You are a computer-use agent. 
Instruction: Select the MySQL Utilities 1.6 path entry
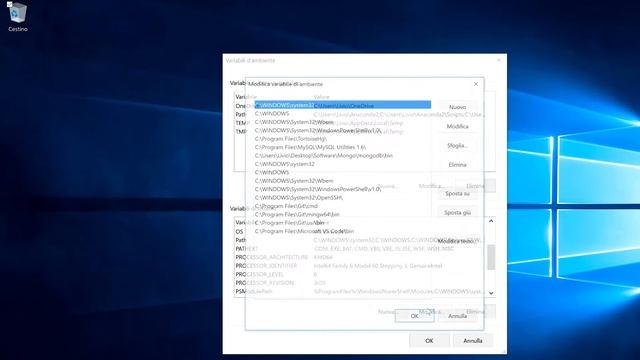pyautogui.click(x=342, y=147)
